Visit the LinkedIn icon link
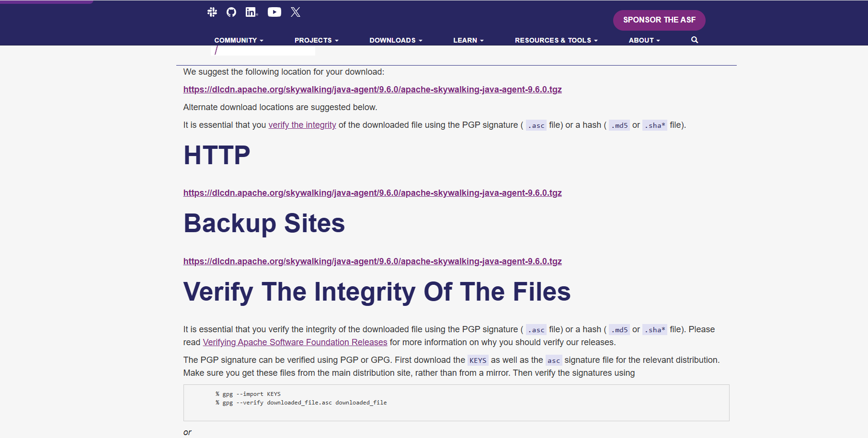The height and width of the screenshot is (438, 868). click(x=251, y=12)
